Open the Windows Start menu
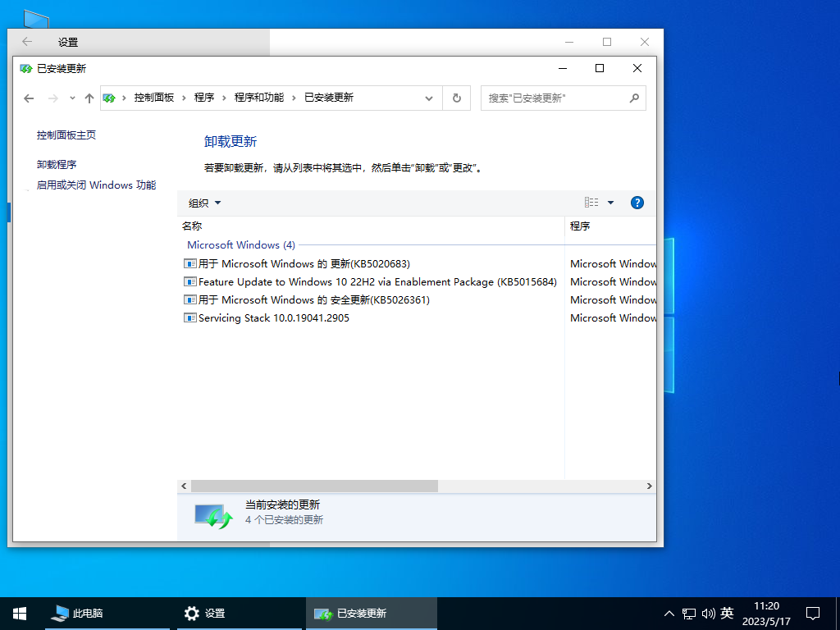Screen dimensions: 840x630 click(18, 613)
